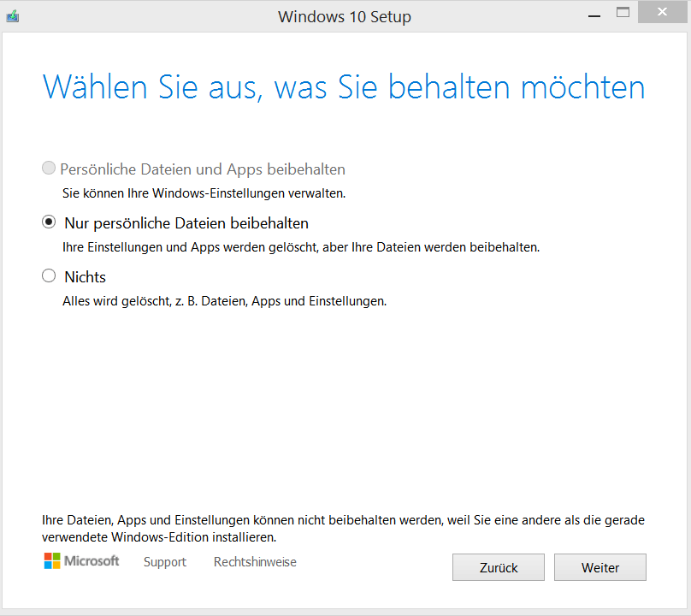Click the Microsoft logo
The width and height of the screenshot is (691, 616).
coord(81,561)
